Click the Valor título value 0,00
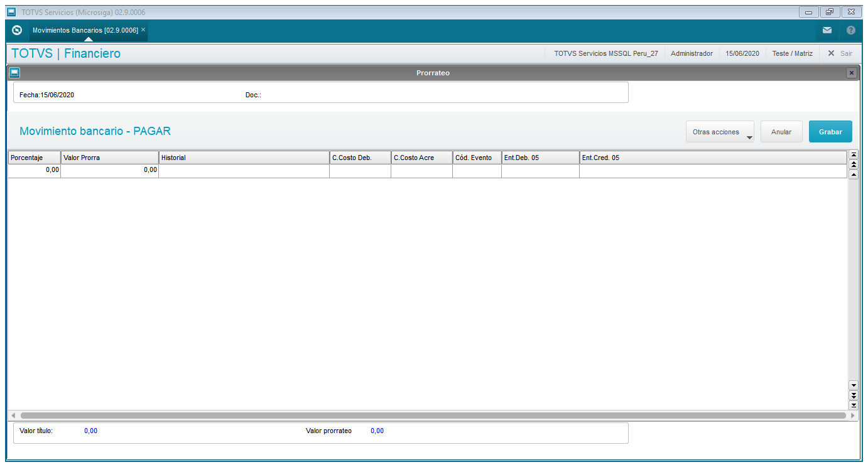Screen dimensions: 868x467 (x=90, y=431)
